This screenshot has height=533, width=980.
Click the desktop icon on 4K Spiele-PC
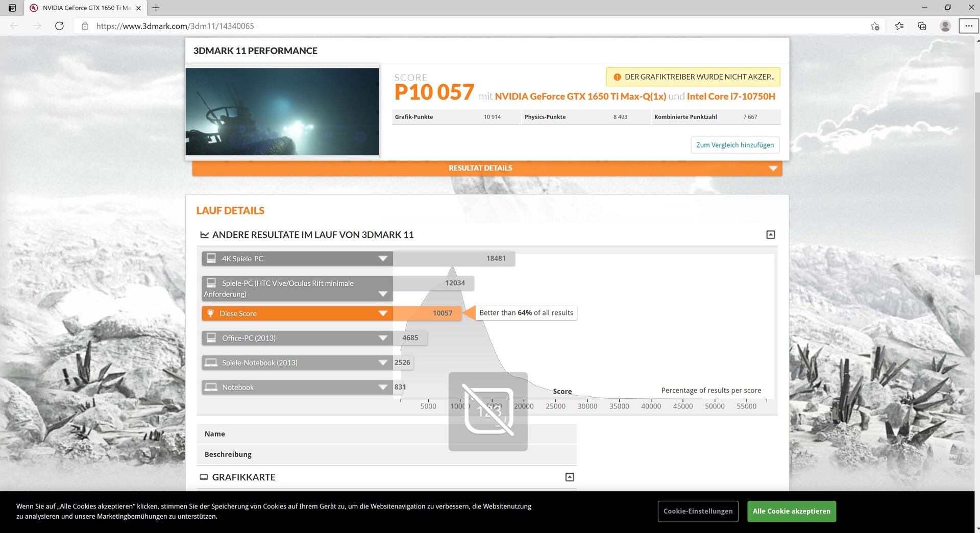click(x=211, y=258)
